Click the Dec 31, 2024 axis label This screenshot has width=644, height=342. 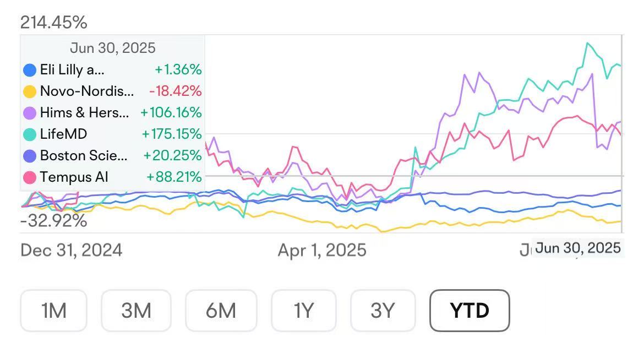72,251
